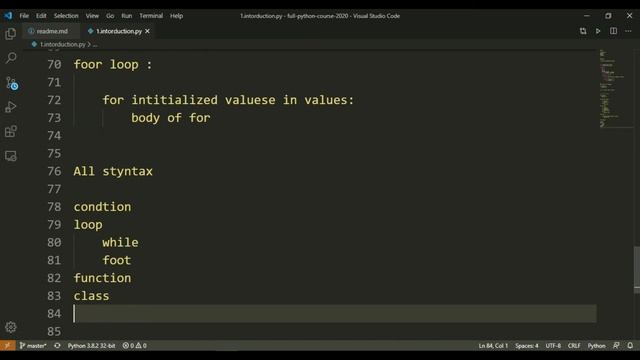Click the VS Code logo icon
Image resolution: width=640 pixels, height=360 pixels.
click(8, 16)
